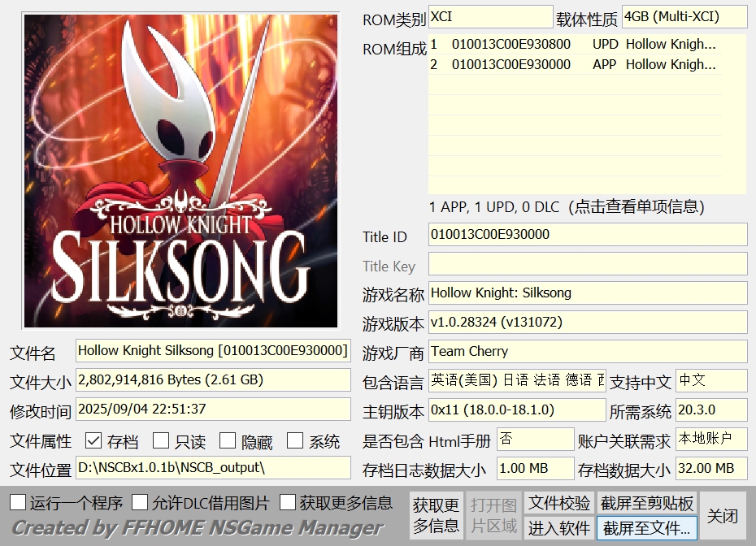Click the Title ID field
756x546 pixels.
pos(588,235)
